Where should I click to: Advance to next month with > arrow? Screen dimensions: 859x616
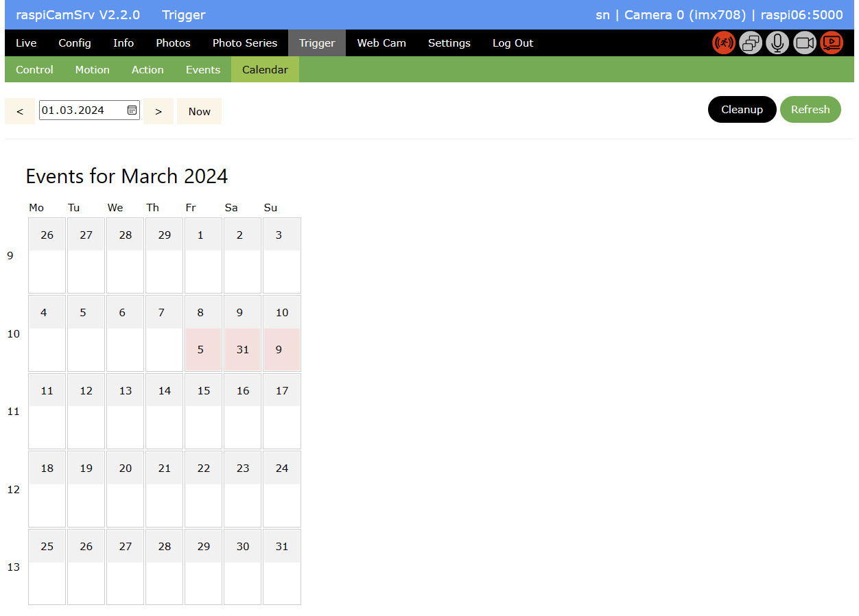(x=158, y=111)
